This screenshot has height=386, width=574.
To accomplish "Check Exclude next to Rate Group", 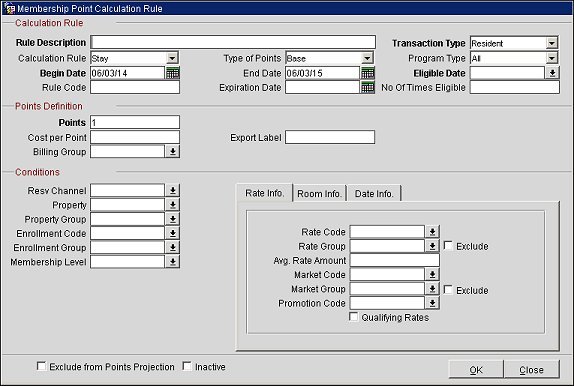I will (x=448, y=246).
